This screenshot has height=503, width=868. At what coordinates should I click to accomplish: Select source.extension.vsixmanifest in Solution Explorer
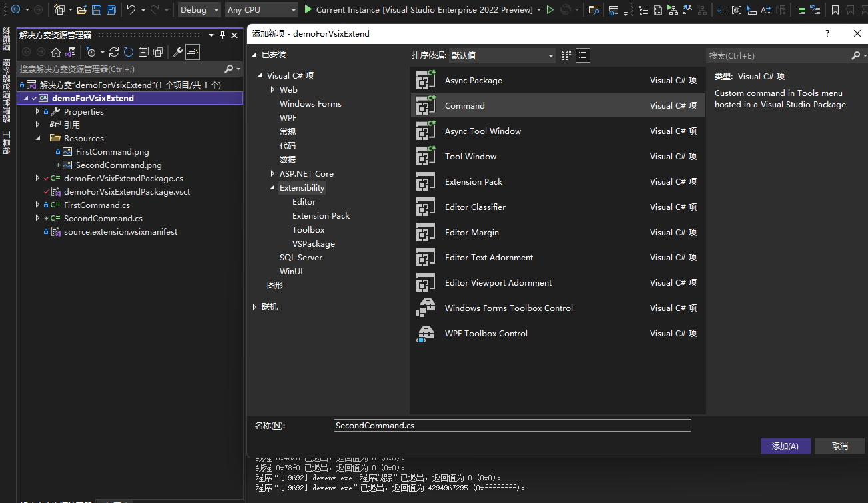(x=121, y=231)
